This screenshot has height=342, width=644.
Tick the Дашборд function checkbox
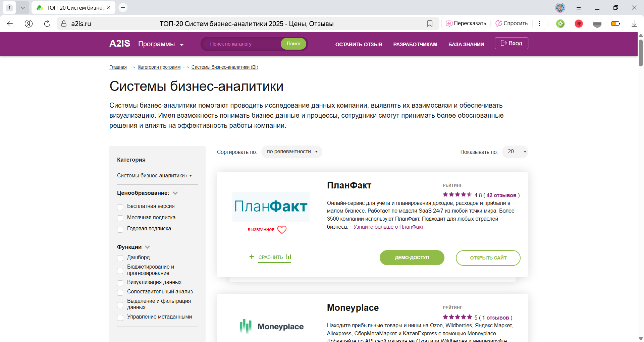(x=120, y=258)
